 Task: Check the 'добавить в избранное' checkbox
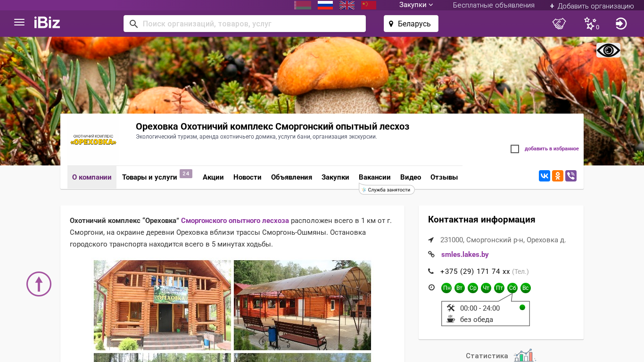point(515,149)
